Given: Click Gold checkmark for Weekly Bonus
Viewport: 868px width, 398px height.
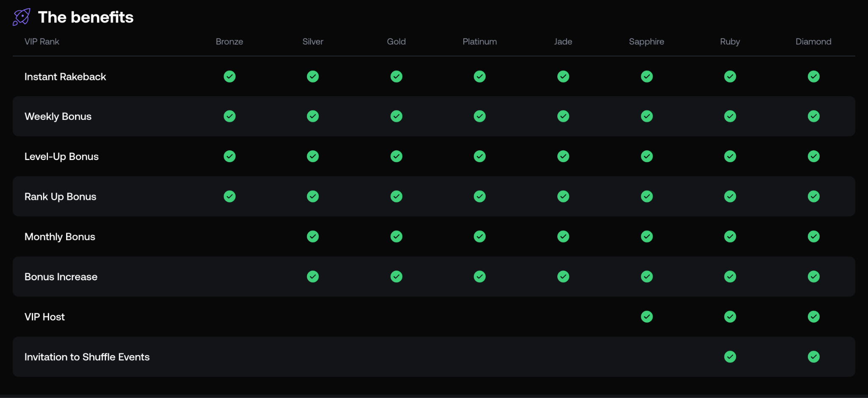Looking at the screenshot, I should click(396, 116).
